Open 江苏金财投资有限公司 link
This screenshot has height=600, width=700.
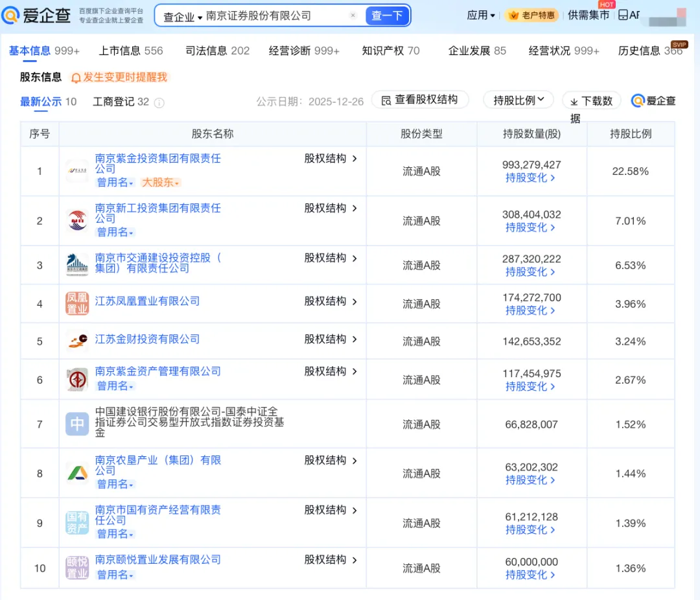[x=147, y=340]
